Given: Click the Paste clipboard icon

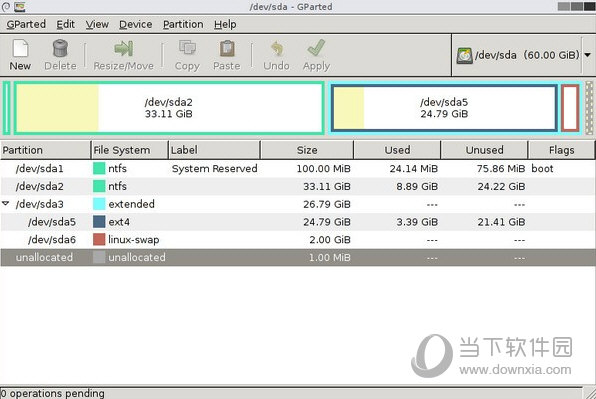Looking at the screenshot, I should pyautogui.click(x=227, y=48).
